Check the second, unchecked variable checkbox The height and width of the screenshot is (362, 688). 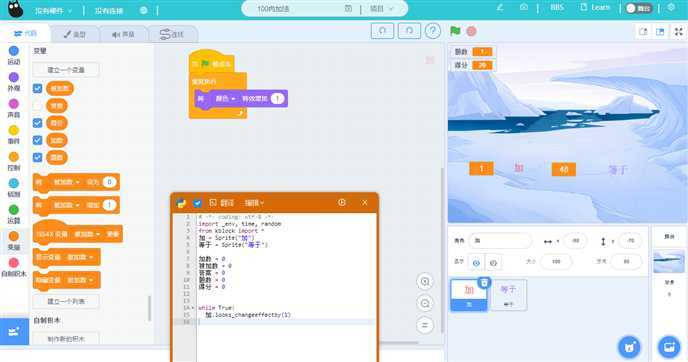coord(38,106)
